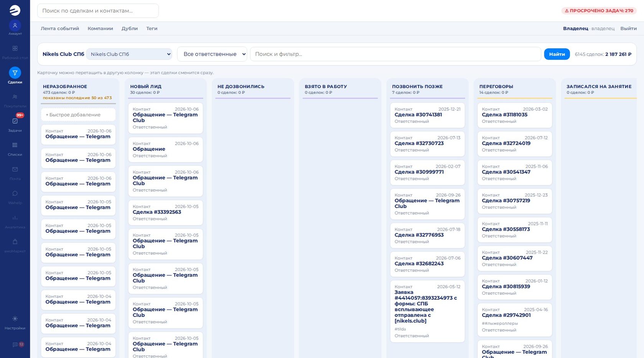This screenshot has width=644, height=358.
Task: Open Сделка #29742901 лыжероллеры card
Action: pyautogui.click(x=515, y=320)
